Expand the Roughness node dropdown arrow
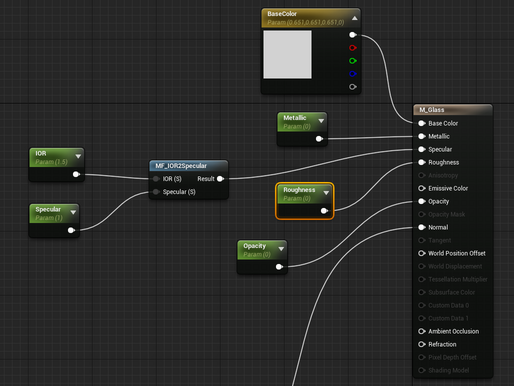This screenshot has height=386, width=514. [326, 193]
